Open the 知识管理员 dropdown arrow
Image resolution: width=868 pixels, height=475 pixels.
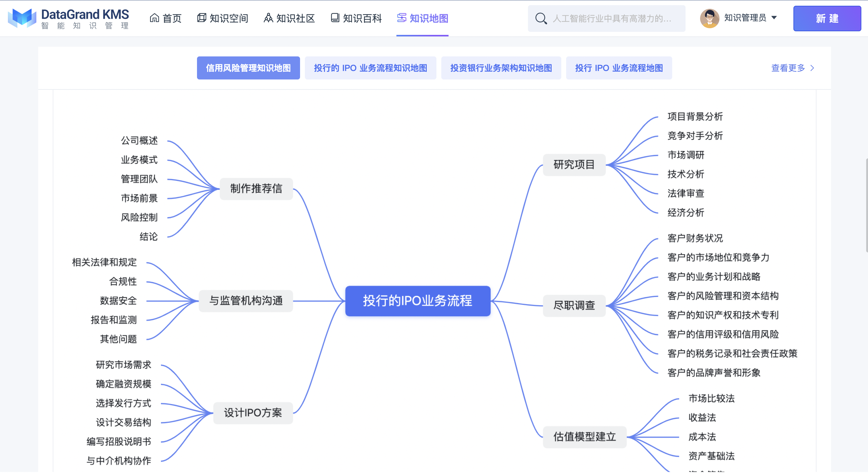coord(774,18)
